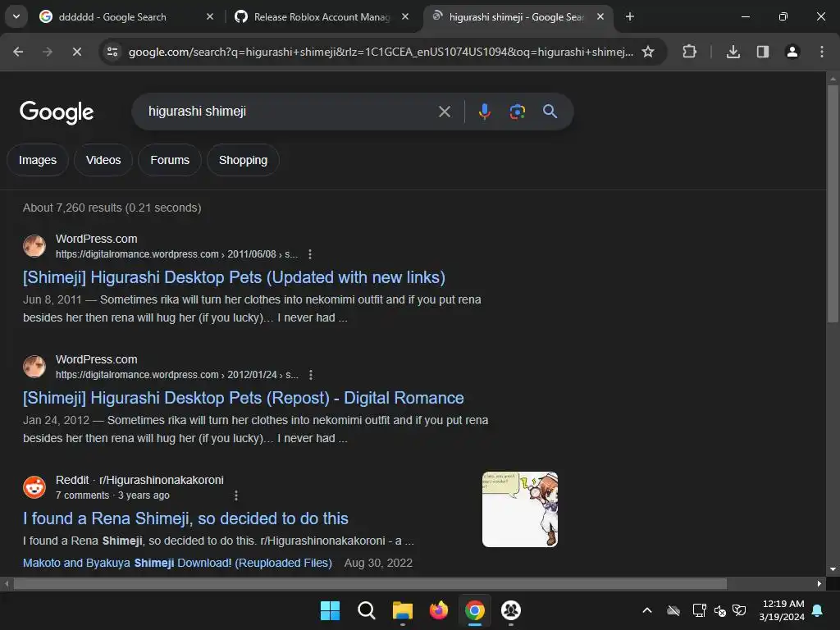Viewport: 840px width, 630px height.
Task: Toggle the Chrome side panel
Action: 763,52
